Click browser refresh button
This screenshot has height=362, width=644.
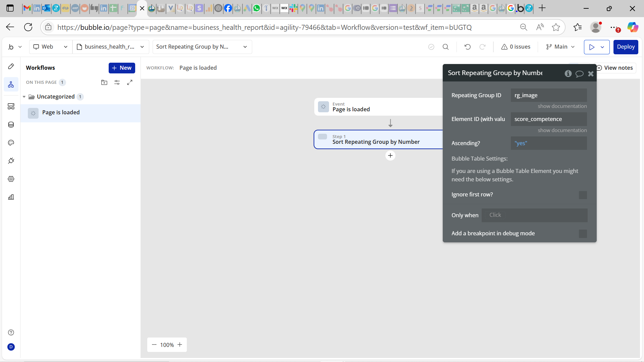[x=28, y=27]
